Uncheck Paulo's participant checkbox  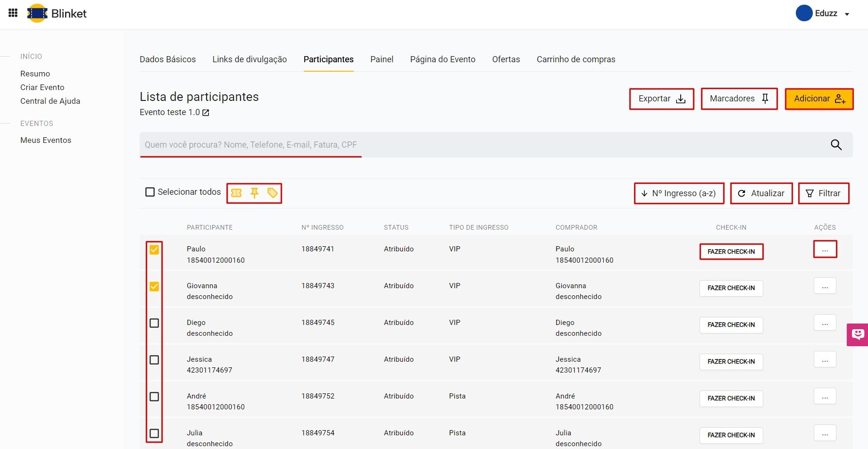tap(154, 249)
